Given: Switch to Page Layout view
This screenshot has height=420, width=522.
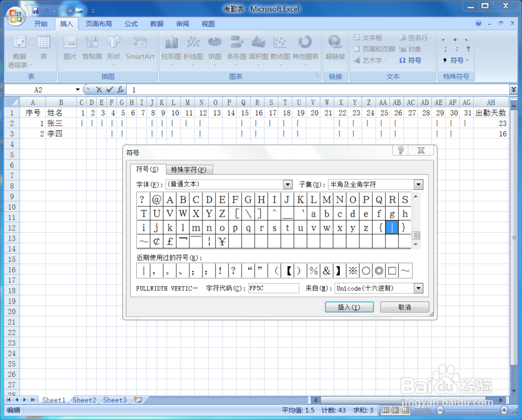Looking at the screenshot, I should coord(395,410).
